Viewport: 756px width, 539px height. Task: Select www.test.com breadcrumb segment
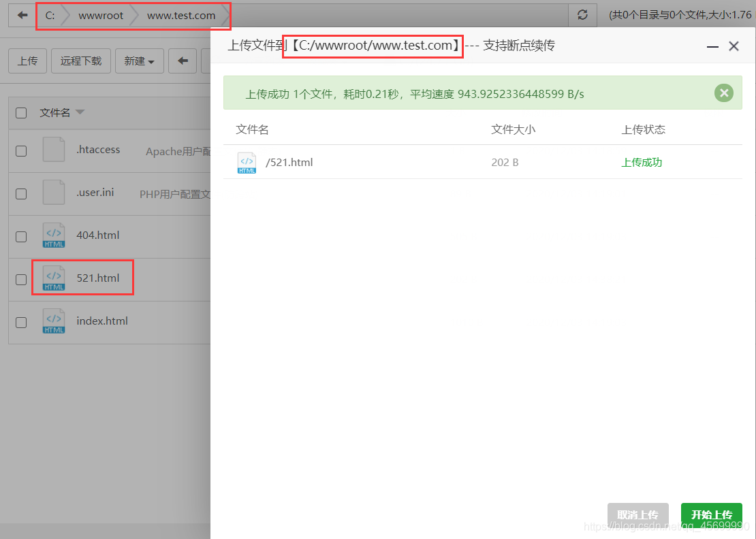181,16
